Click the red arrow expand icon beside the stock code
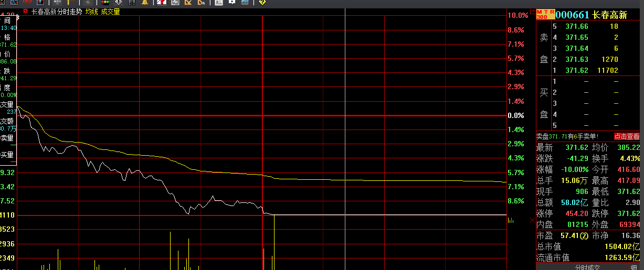The height and width of the screenshot is (270, 644). [x=533, y=11]
